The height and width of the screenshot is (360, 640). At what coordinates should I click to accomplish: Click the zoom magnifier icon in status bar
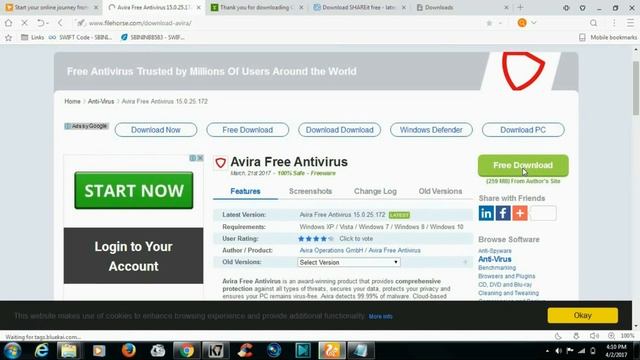(611, 336)
